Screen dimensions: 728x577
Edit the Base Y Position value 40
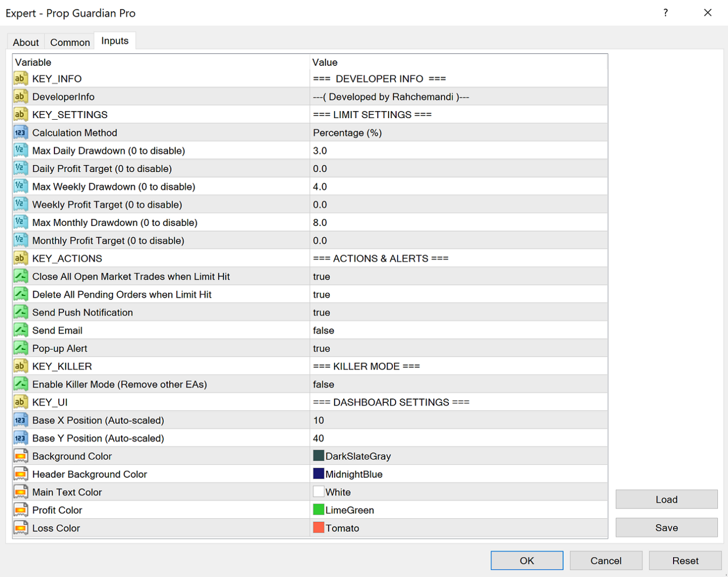pyautogui.click(x=459, y=438)
